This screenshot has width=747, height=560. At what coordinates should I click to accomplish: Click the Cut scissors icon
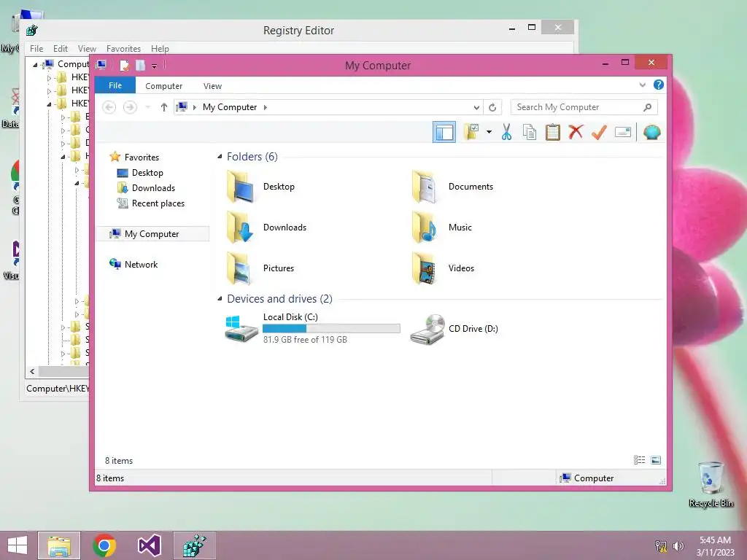(506, 132)
